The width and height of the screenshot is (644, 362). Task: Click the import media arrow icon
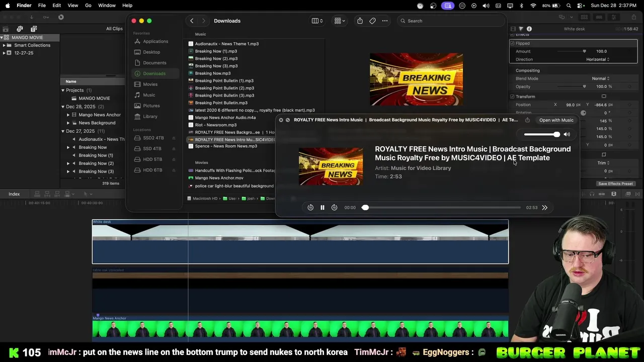tap(31, 17)
